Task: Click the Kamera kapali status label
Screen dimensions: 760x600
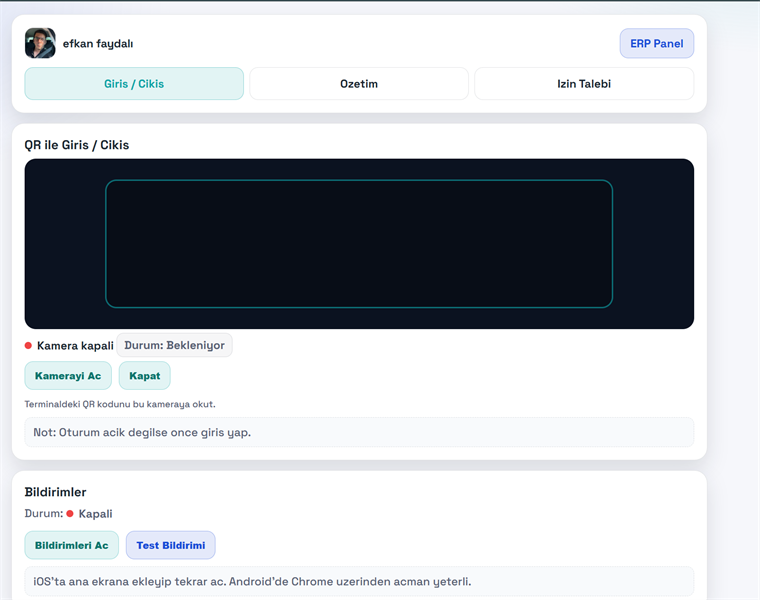Action: pyautogui.click(x=75, y=346)
